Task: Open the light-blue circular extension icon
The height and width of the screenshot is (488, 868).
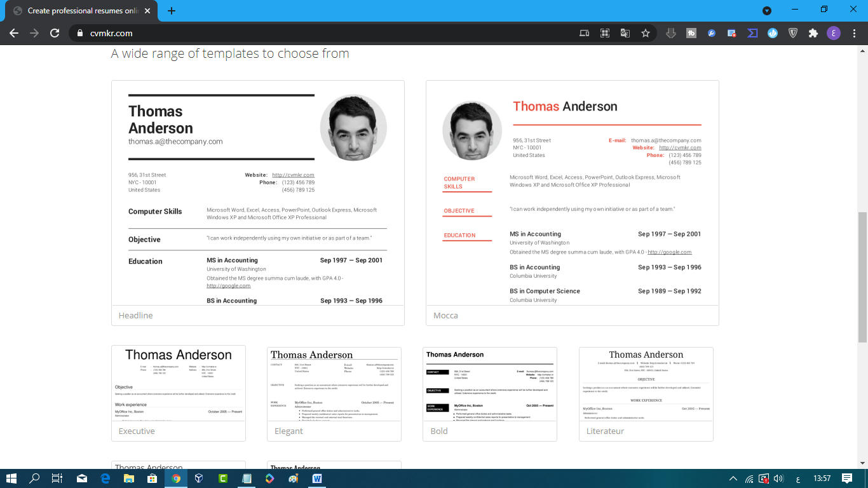Action: click(773, 33)
